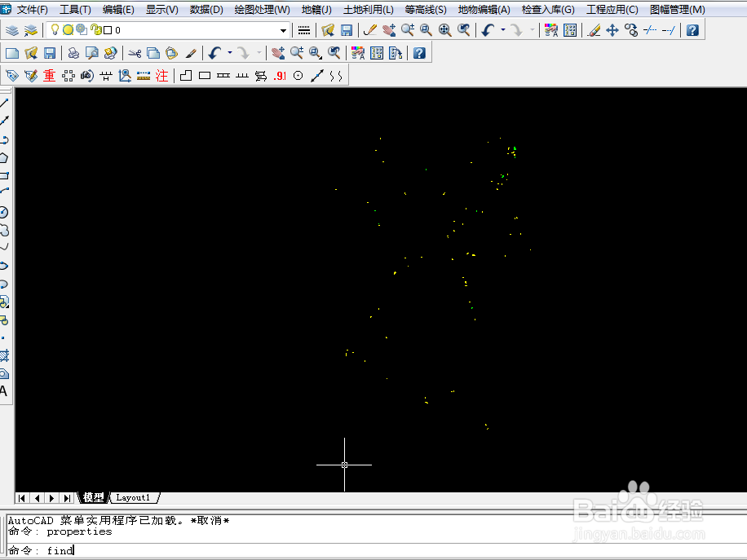Click the Publish icon

point(111,53)
